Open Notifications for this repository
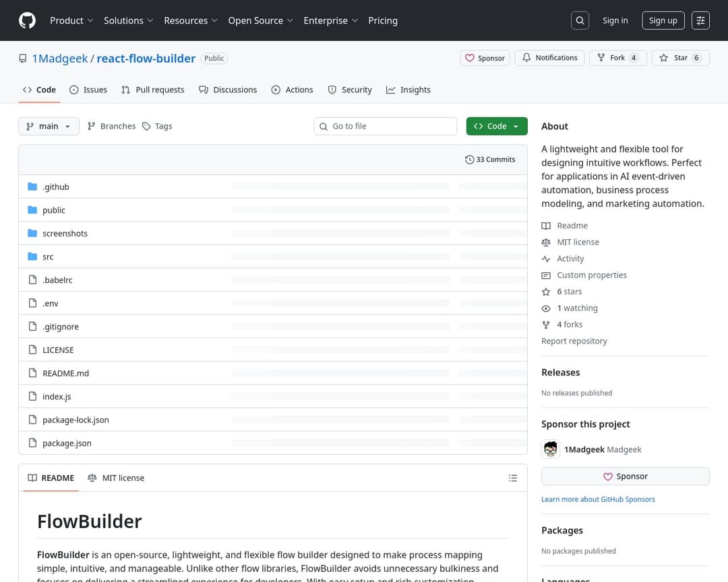This screenshot has width=728, height=582. click(549, 58)
